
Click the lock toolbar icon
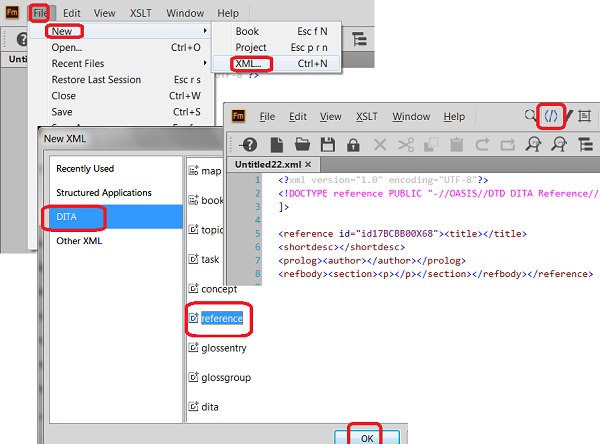coord(353,145)
